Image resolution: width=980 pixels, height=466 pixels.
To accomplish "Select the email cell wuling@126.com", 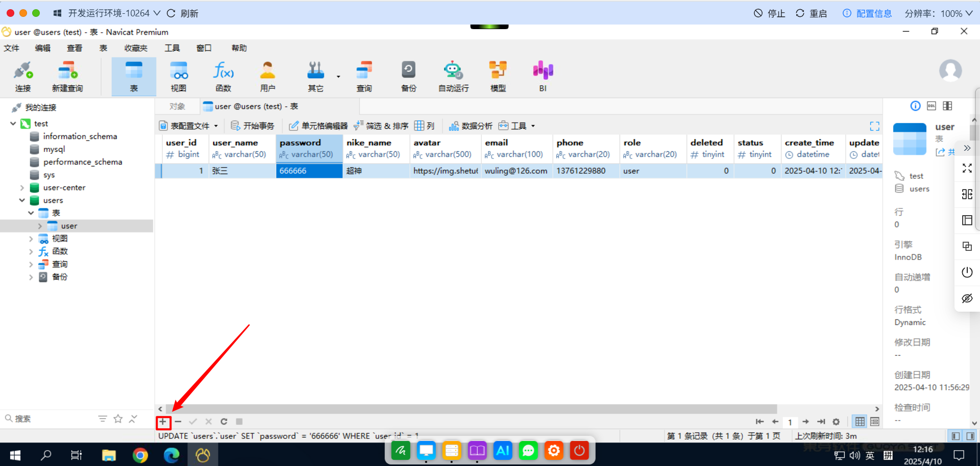I will 517,171.
